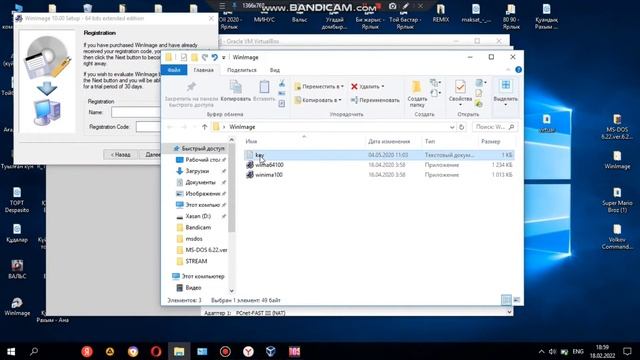Click the ENG language indicator

pyautogui.click(x=578, y=351)
